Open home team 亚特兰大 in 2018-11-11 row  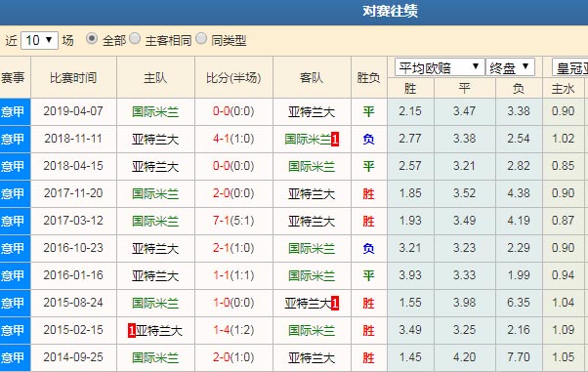pyautogui.click(x=155, y=139)
